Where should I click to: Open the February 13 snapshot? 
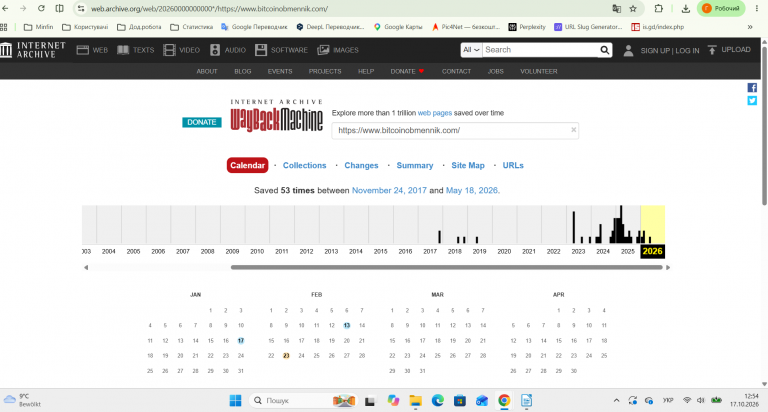[x=347, y=326]
